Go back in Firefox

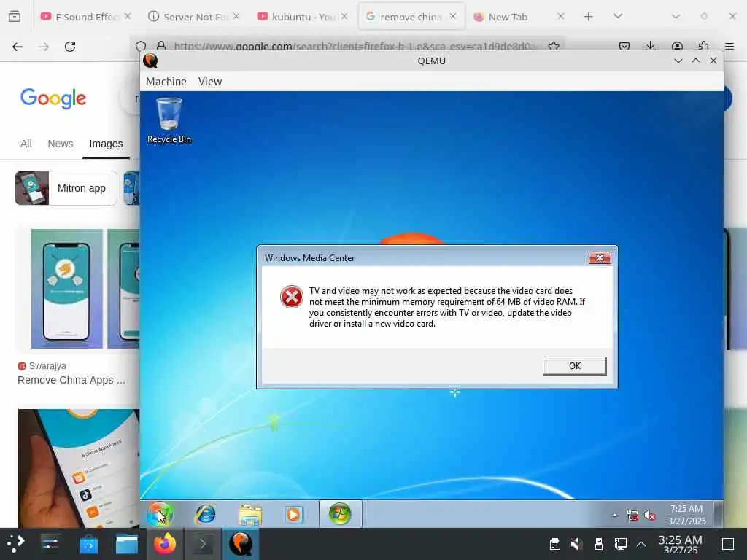pos(18,47)
